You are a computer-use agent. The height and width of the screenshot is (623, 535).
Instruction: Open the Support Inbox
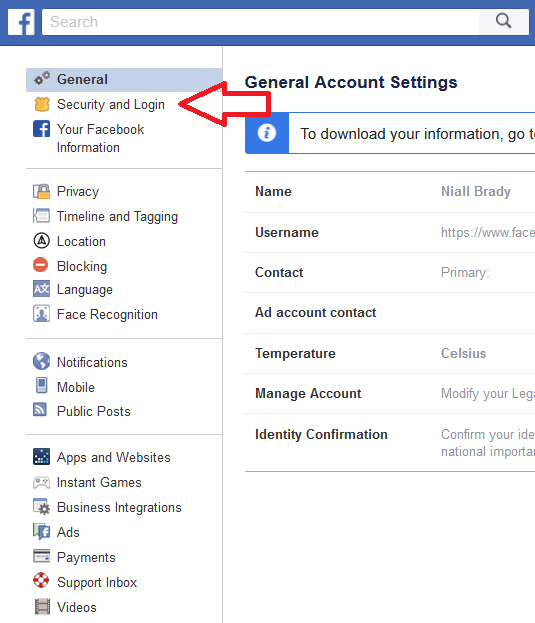[97, 582]
